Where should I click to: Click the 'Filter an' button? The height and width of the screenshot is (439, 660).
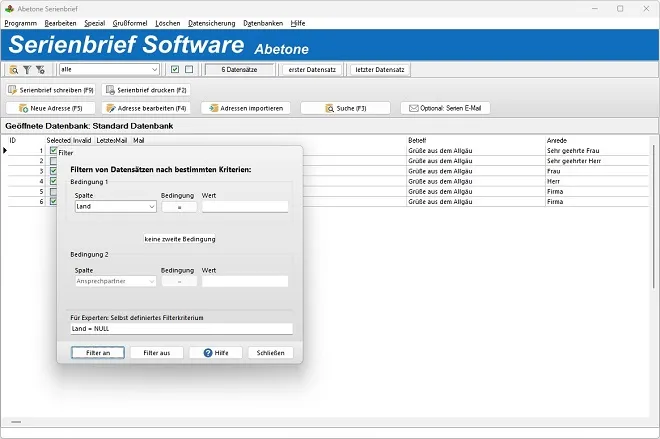tap(98, 353)
